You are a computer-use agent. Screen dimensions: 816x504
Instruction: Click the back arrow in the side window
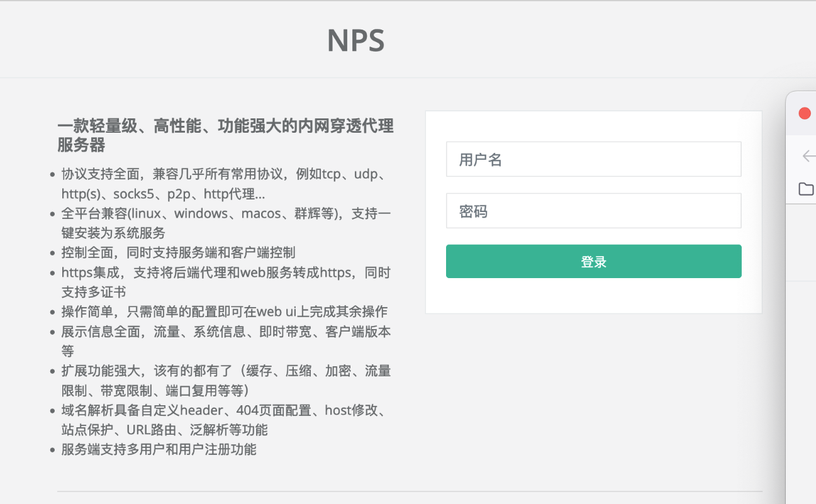(808, 157)
